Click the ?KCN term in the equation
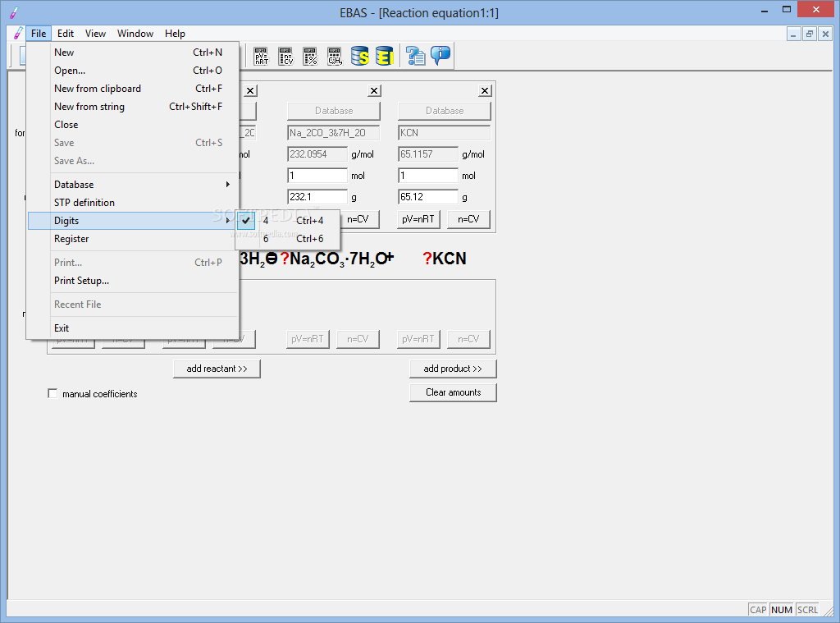 click(x=444, y=259)
